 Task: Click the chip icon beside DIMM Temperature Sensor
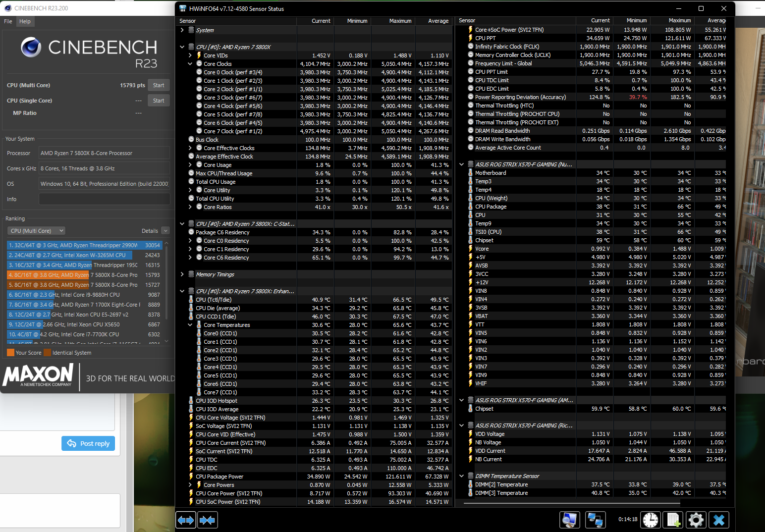(471, 476)
